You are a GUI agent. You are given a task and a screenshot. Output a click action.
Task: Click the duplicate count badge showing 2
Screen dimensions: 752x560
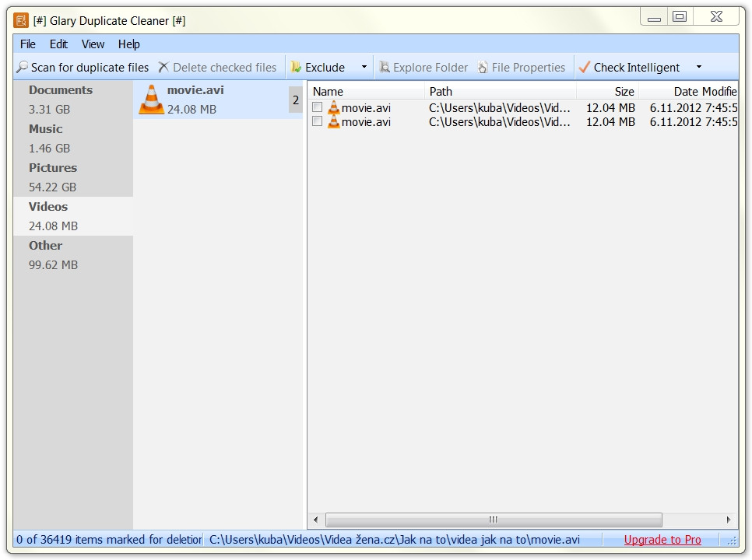click(x=296, y=100)
